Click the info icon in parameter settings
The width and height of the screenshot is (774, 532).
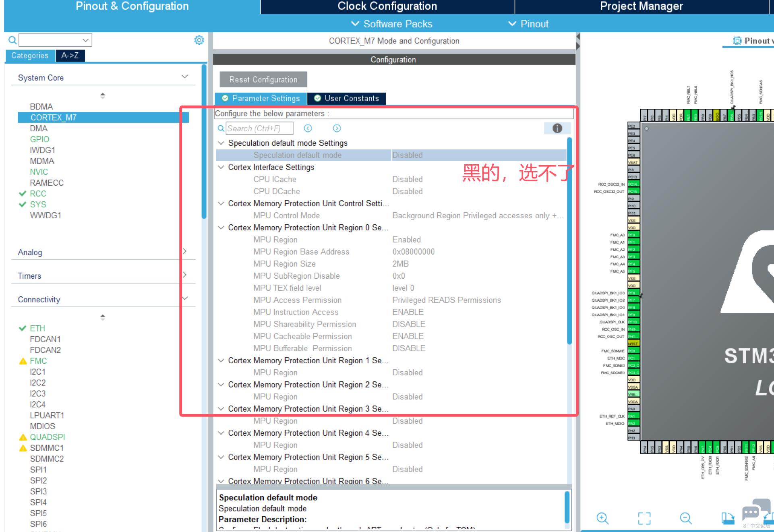557,128
